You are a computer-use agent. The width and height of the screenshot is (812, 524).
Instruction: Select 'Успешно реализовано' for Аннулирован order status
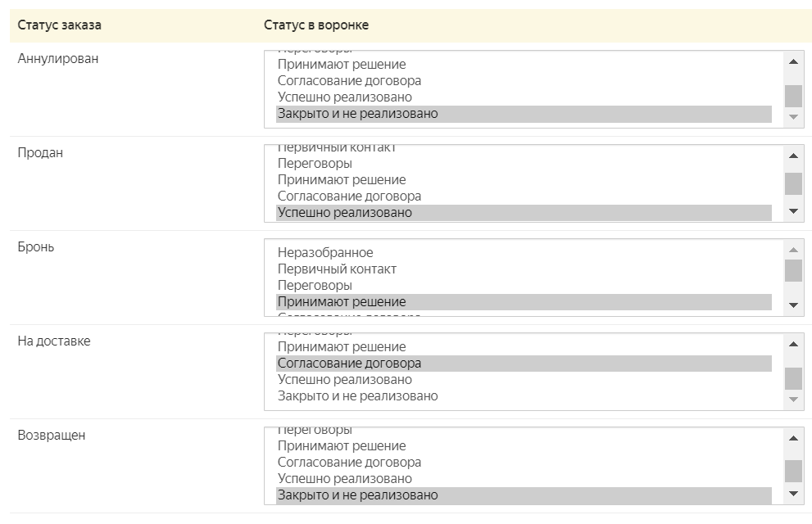344,97
